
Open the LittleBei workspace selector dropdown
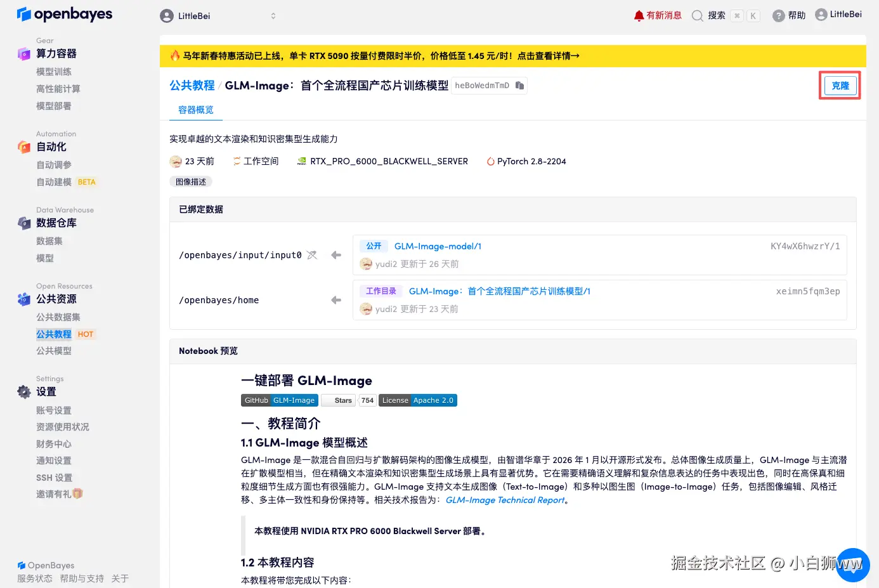pyautogui.click(x=218, y=16)
